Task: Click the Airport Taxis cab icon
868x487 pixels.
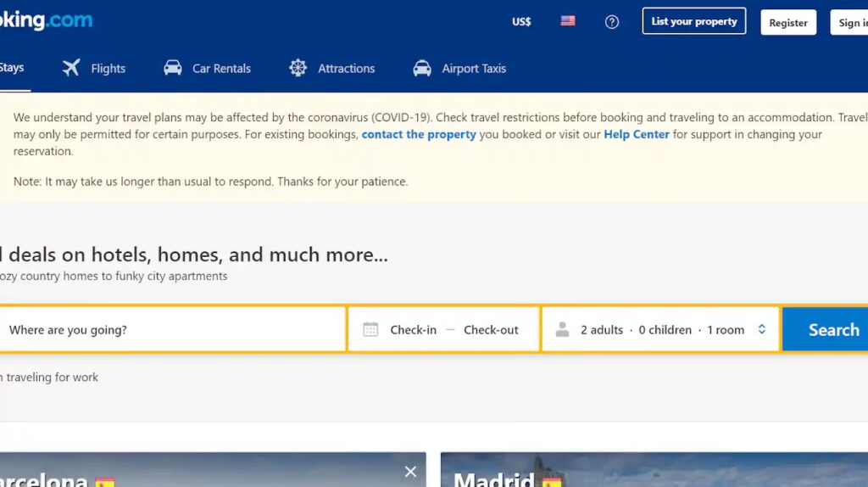Action: (422, 68)
